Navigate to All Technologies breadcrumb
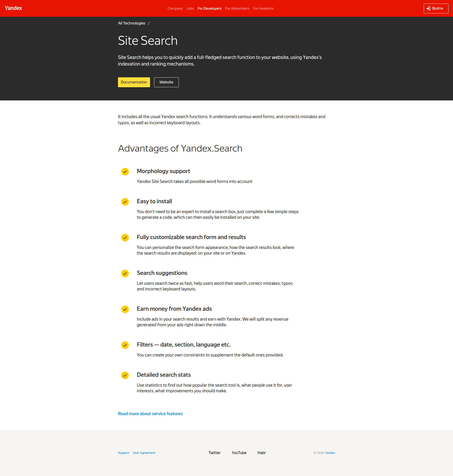Screen dimensions: 453x476 [132, 23]
